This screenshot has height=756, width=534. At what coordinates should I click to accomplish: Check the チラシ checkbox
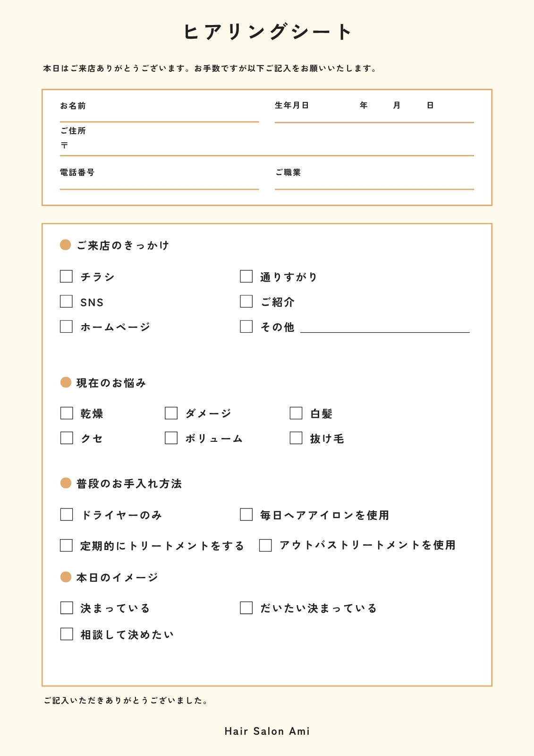[x=66, y=276]
